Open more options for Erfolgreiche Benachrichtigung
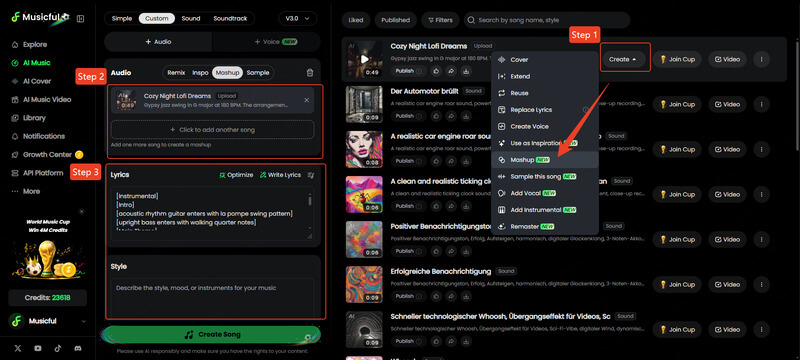The width and height of the screenshot is (800, 360). (x=762, y=284)
